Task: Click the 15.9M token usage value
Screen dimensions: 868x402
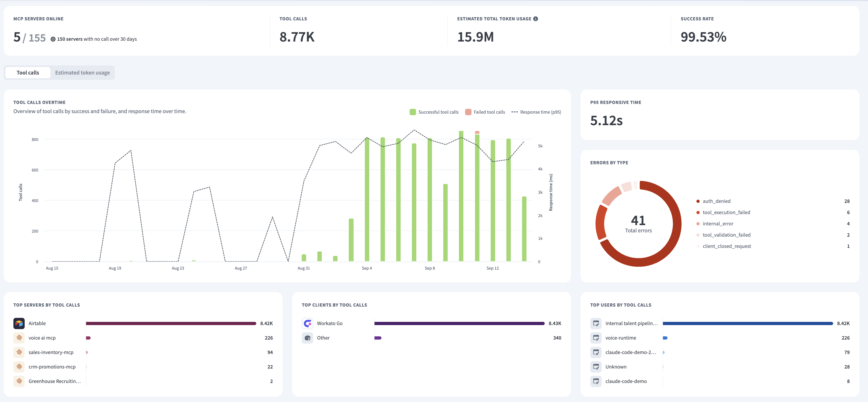Action: [475, 37]
